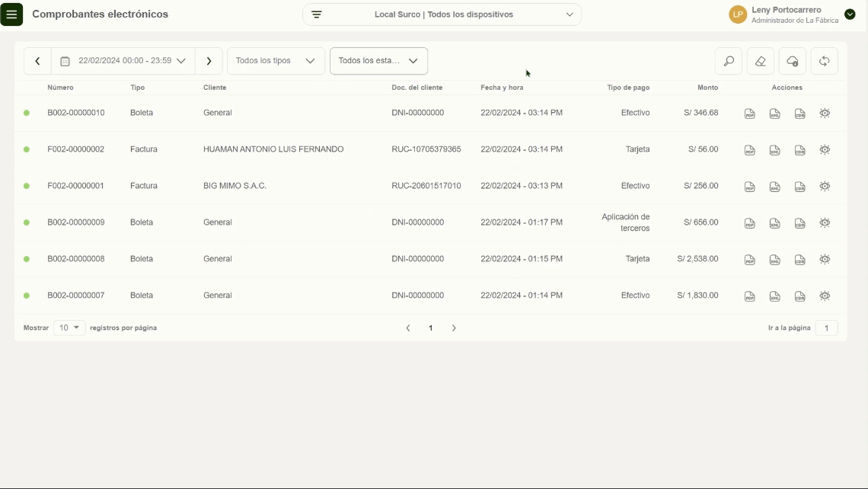Click number B002-00000007

point(76,296)
